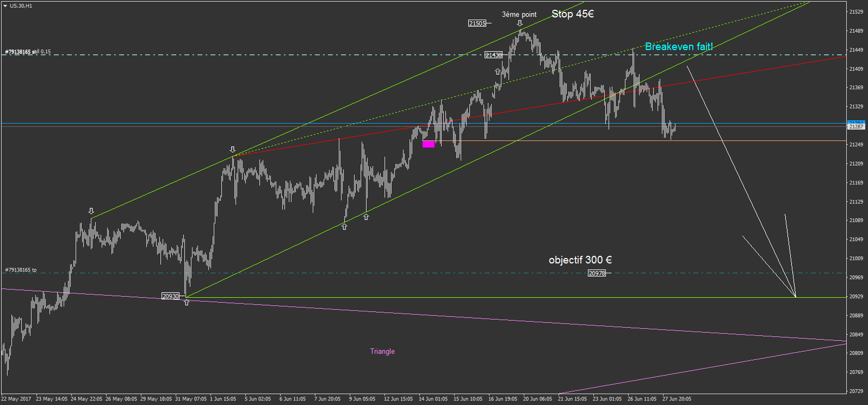Click 21089 on the price scale
868x405 pixels.
click(856, 220)
